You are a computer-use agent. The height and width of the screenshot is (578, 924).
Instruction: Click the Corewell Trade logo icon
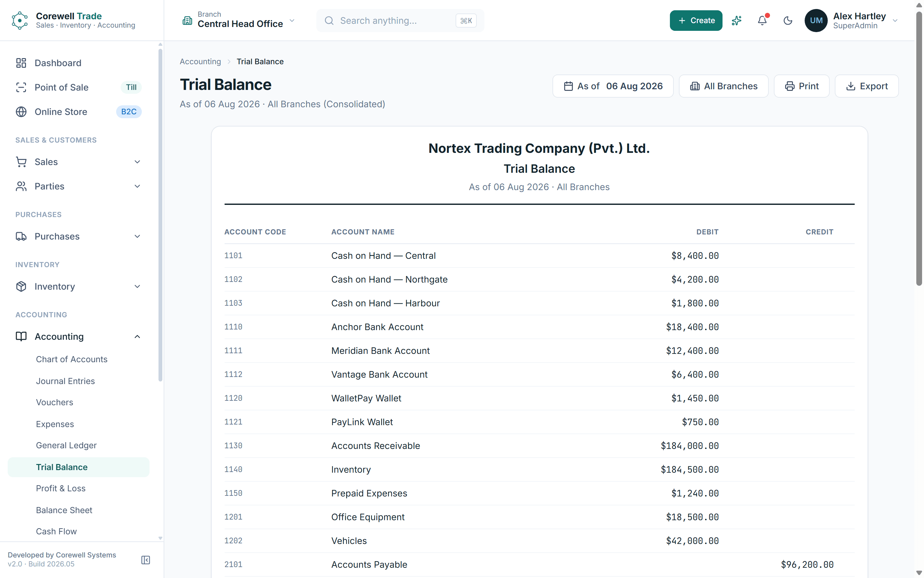pyautogui.click(x=20, y=20)
